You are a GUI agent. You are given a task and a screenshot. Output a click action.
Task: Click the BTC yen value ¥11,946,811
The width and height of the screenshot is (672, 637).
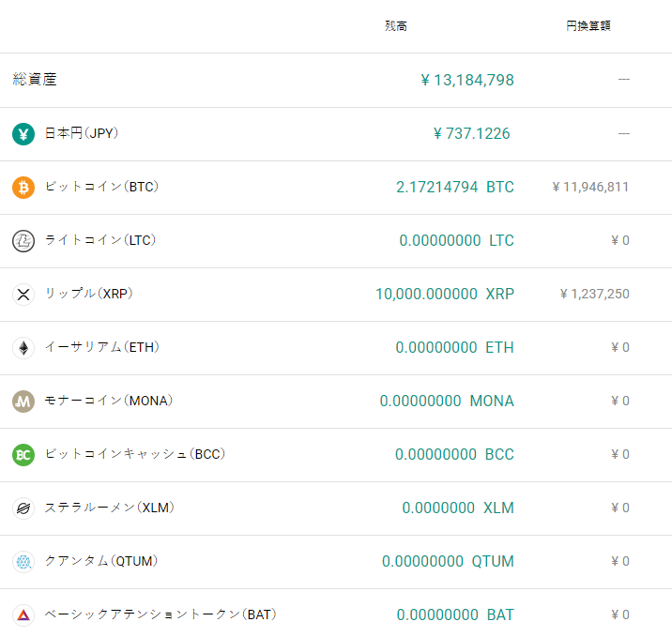tap(590, 188)
